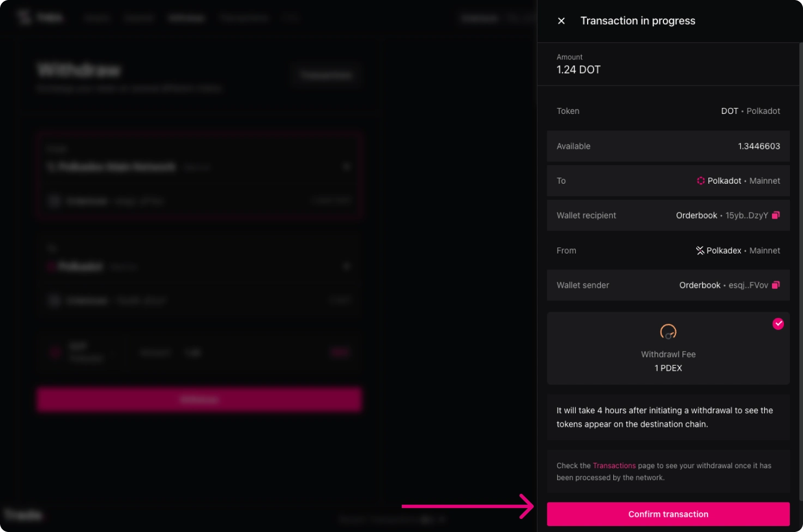Click the blurred Polkadex logo in header

[24, 17]
